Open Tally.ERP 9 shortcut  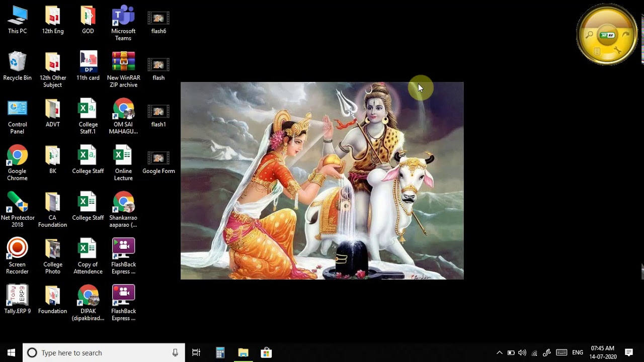pyautogui.click(x=17, y=300)
